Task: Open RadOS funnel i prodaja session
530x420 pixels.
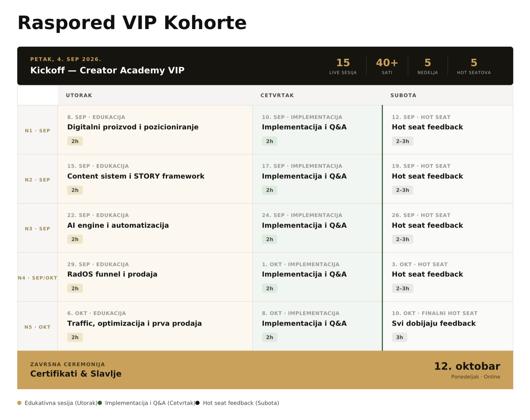Action: pyautogui.click(x=155, y=277)
